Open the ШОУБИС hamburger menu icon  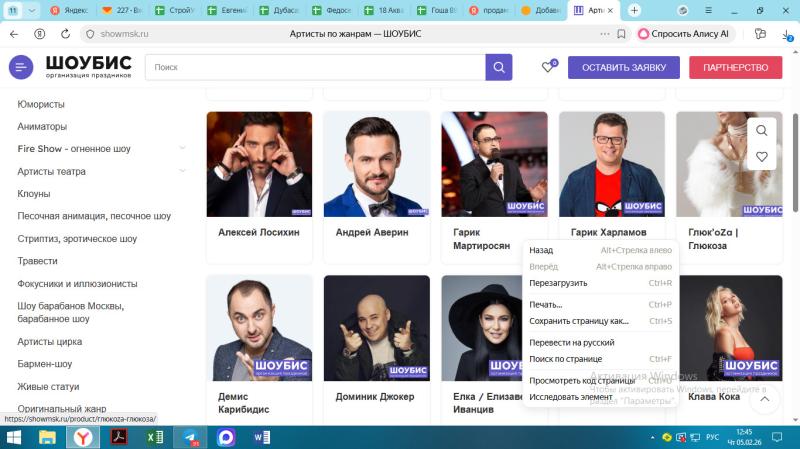coord(21,67)
